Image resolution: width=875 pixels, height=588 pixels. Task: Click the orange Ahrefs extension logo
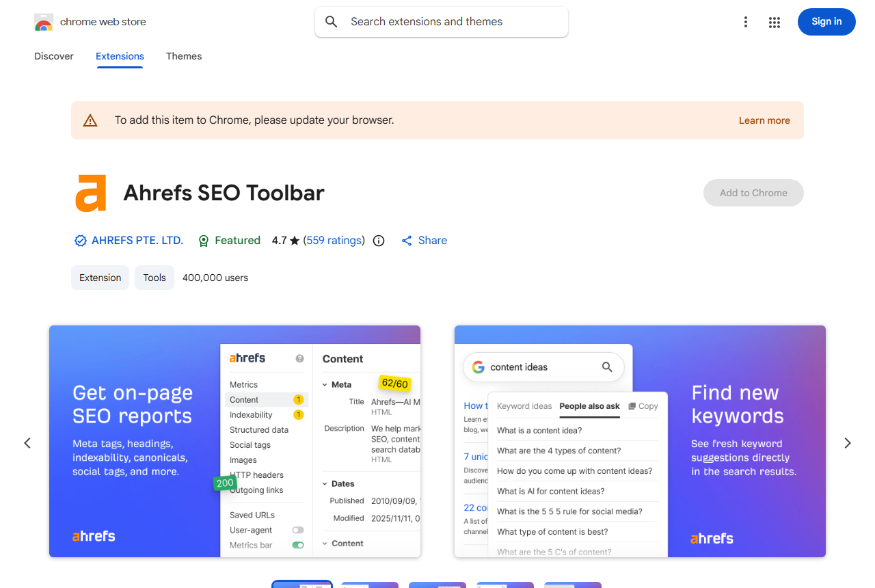click(91, 193)
